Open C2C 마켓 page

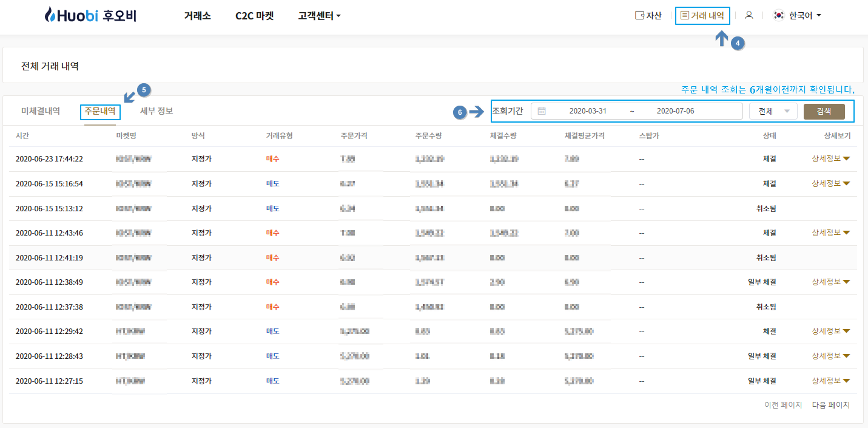point(255,16)
